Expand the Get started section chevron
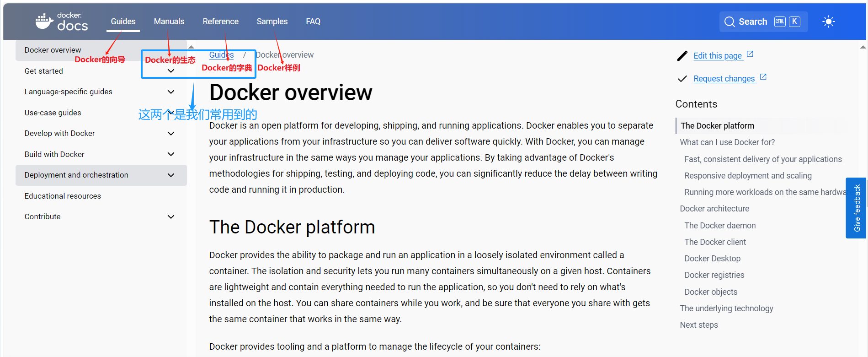The width and height of the screenshot is (868, 357). click(171, 71)
